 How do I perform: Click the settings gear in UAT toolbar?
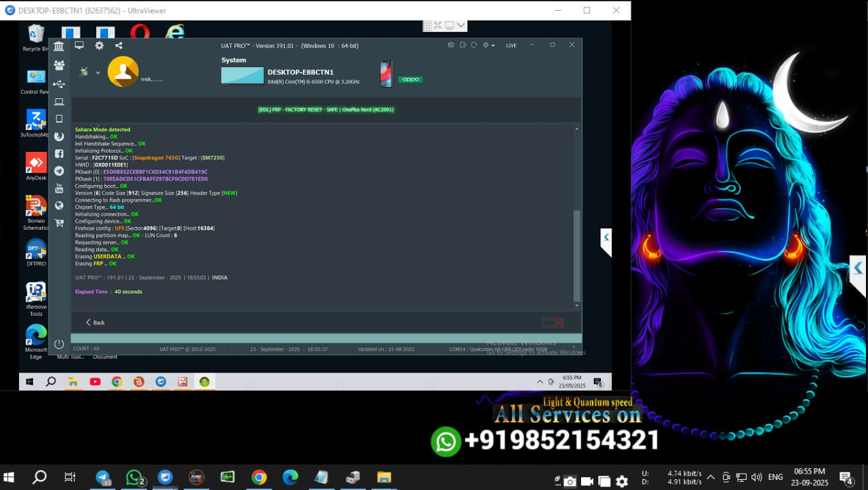[x=99, y=45]
